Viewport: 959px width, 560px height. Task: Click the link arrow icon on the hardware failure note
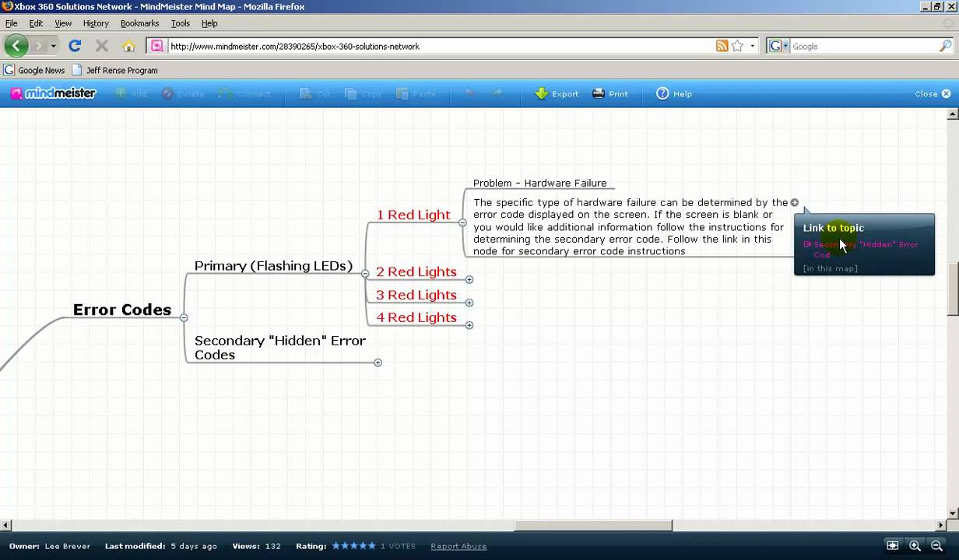[795, 202]
